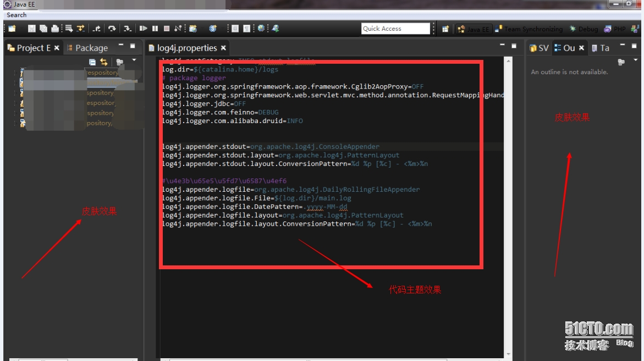Maximize the editor area
The width and height of the screenshot is (644, 361).
point(514,46)
